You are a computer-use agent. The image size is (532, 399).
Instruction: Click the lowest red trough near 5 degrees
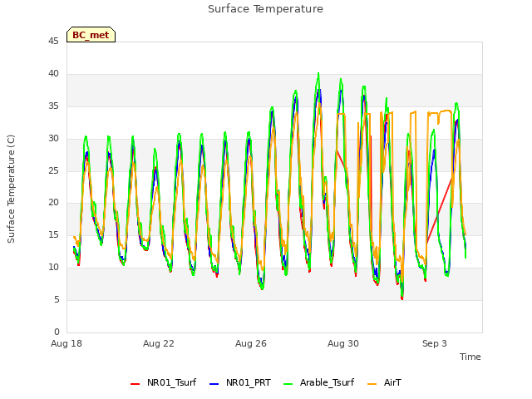click(x=402, y=298)
